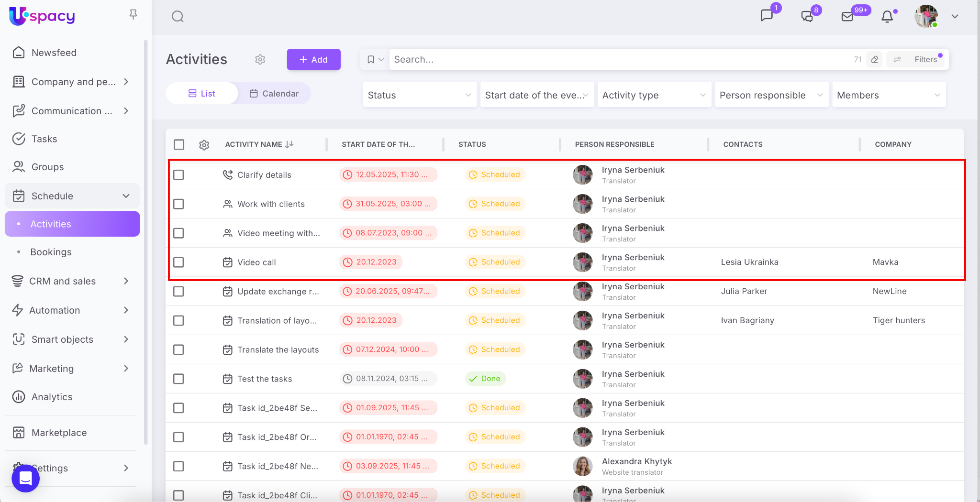Click the clear filters eraser icon
Screen dimensions: 980x502
coord(874,59)
